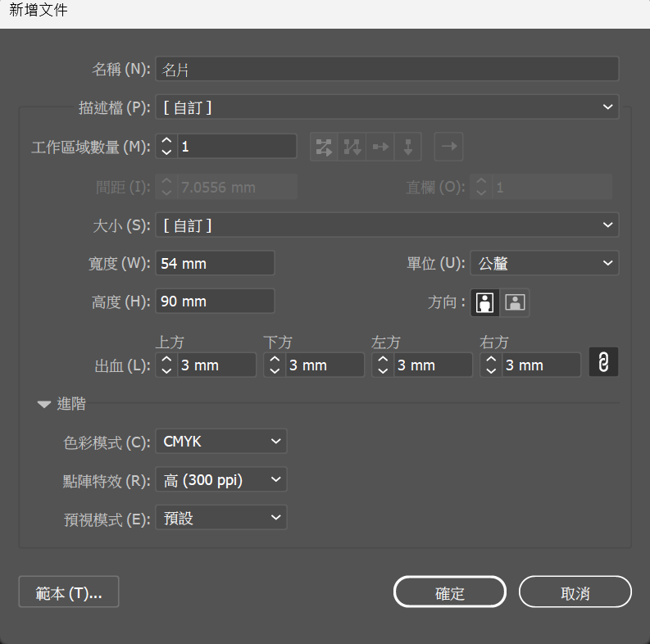Decrease the 右方 right bleed value
650x644 pixels.
pos(491,370)
